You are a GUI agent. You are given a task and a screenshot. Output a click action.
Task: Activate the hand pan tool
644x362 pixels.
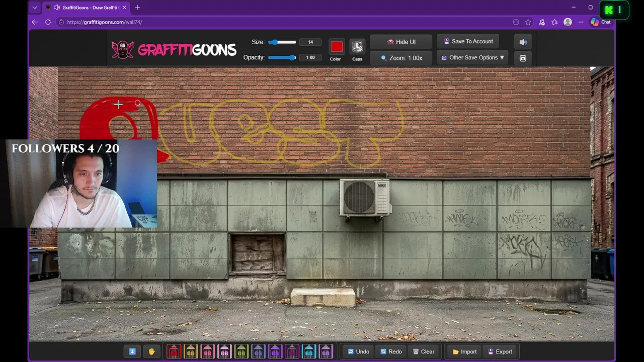(151, 351)
